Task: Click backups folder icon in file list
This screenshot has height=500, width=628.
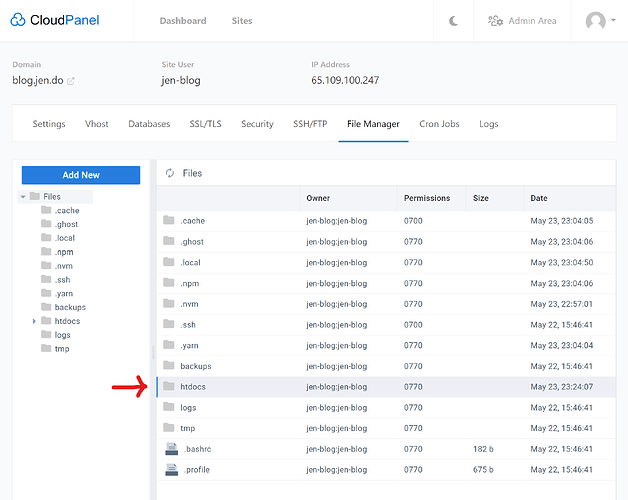Action: coord(169,365)
